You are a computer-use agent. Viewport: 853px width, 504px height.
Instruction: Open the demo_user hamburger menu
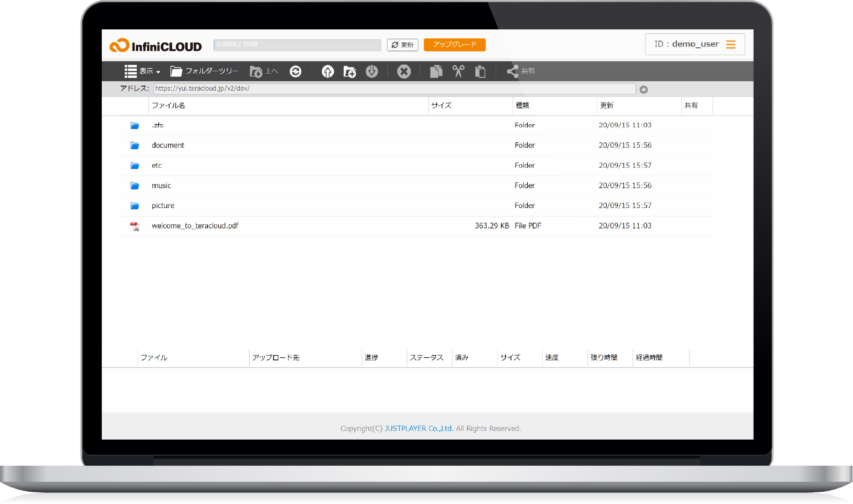coord(731,44)
